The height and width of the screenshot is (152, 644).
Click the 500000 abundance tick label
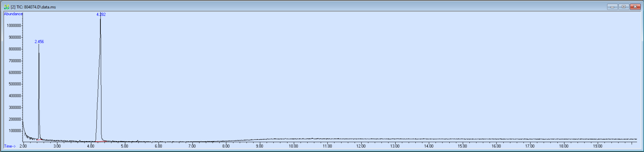15,84
